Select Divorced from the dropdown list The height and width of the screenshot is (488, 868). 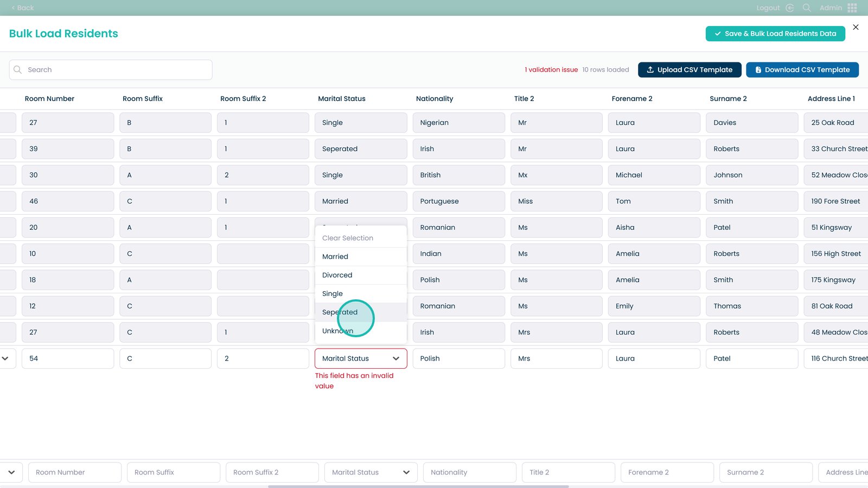(x=337, y=275)
